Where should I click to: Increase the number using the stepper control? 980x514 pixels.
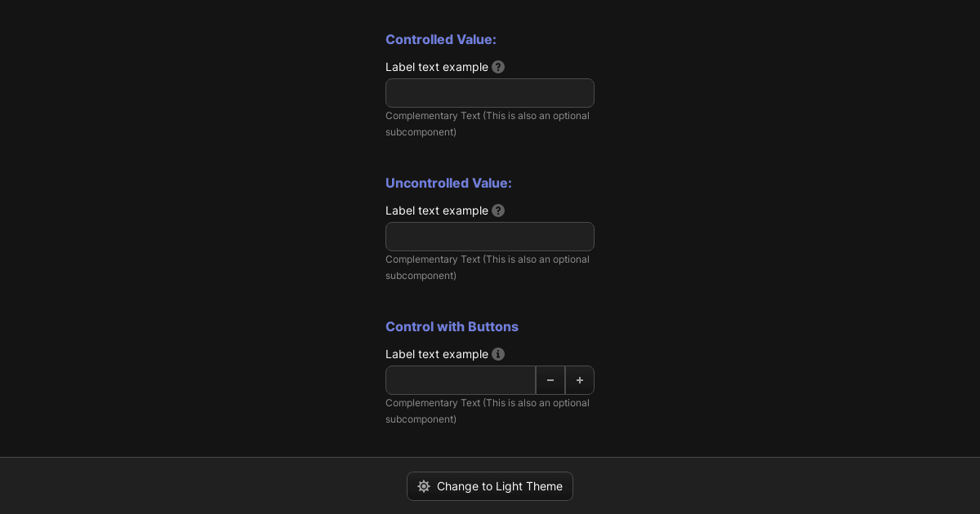(x=580, y=380)
